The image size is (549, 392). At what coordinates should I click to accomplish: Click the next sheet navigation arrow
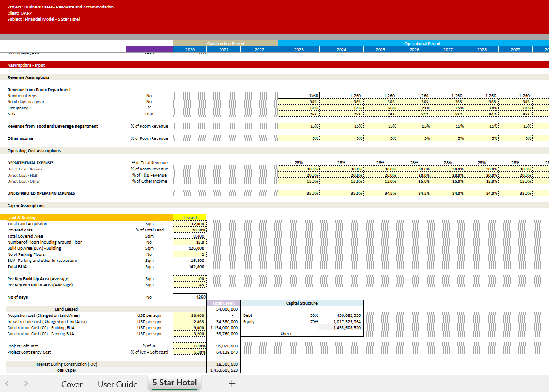point(26,384)
